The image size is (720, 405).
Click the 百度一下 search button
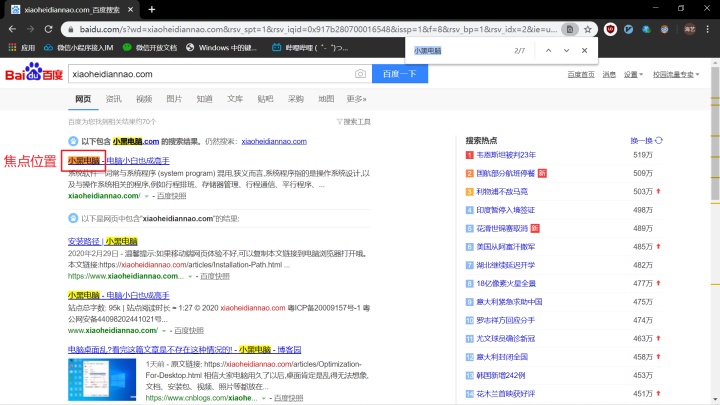(x=399, y=74)
